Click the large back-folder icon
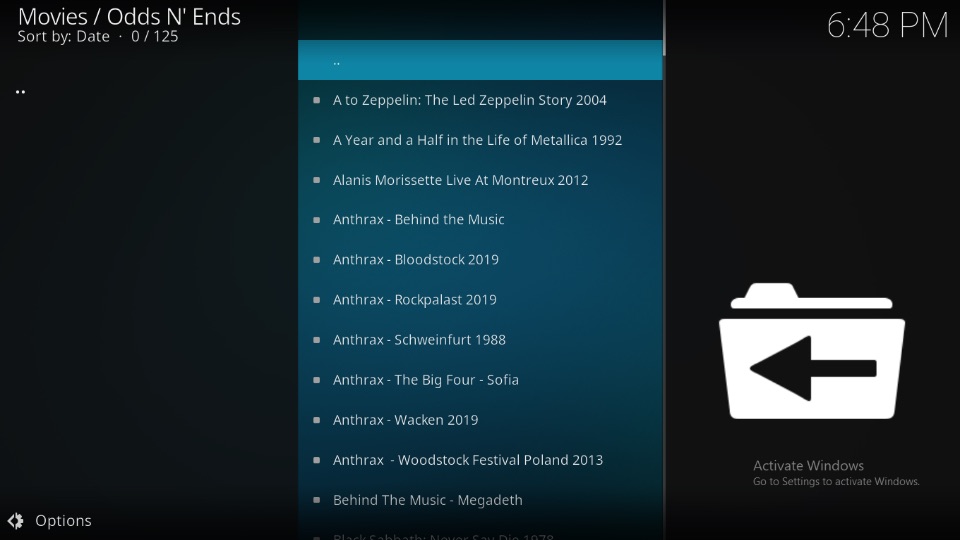 click(x=811, y=351)
